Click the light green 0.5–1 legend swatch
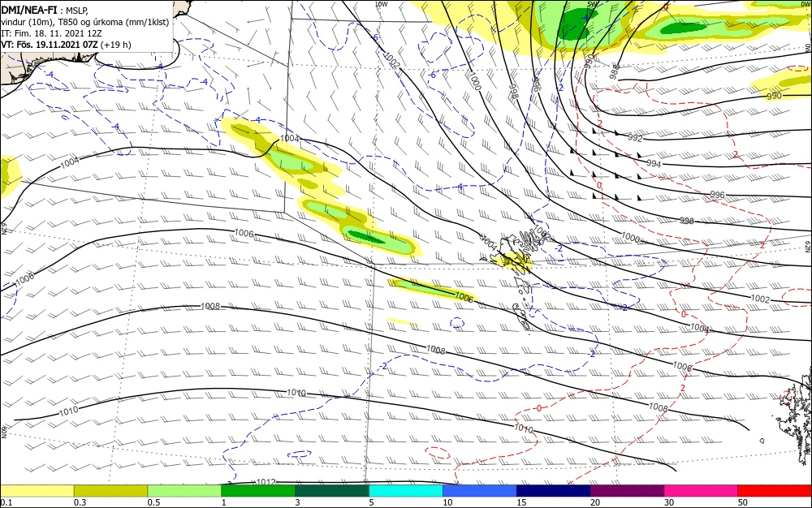This screenshot has height=508, width=812. click(184, 491)
